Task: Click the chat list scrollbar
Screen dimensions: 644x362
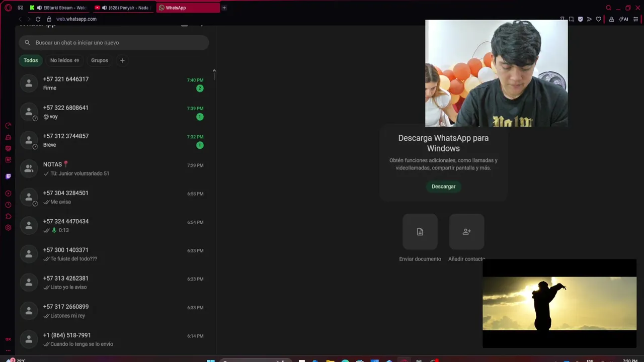Action: pos(214,75)
